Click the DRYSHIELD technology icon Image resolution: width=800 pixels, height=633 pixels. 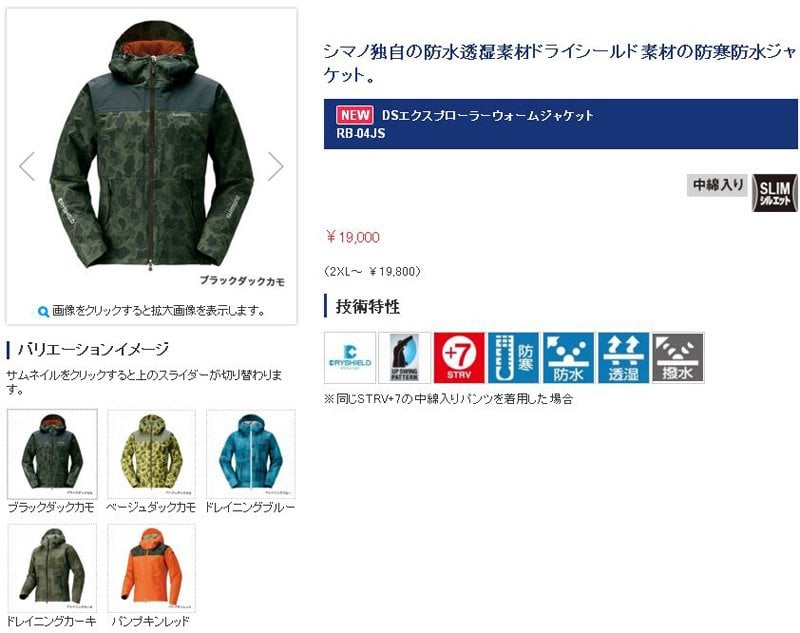point(350,358)
